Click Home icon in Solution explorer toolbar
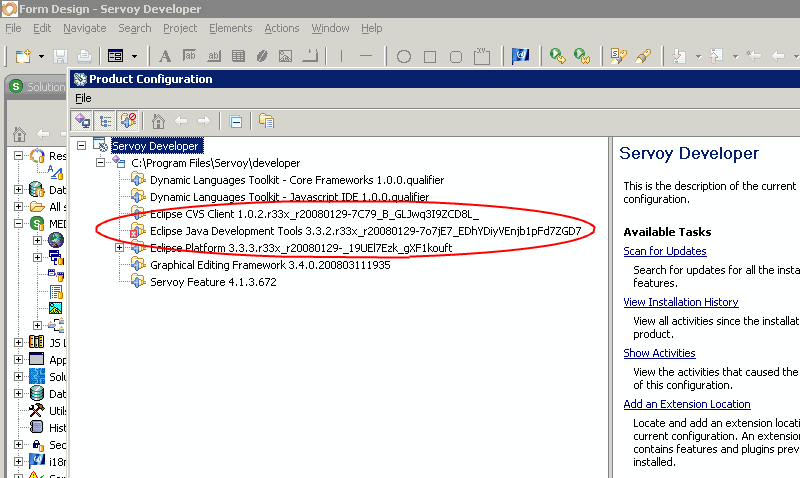800x478 pixels. coord(19,135)
